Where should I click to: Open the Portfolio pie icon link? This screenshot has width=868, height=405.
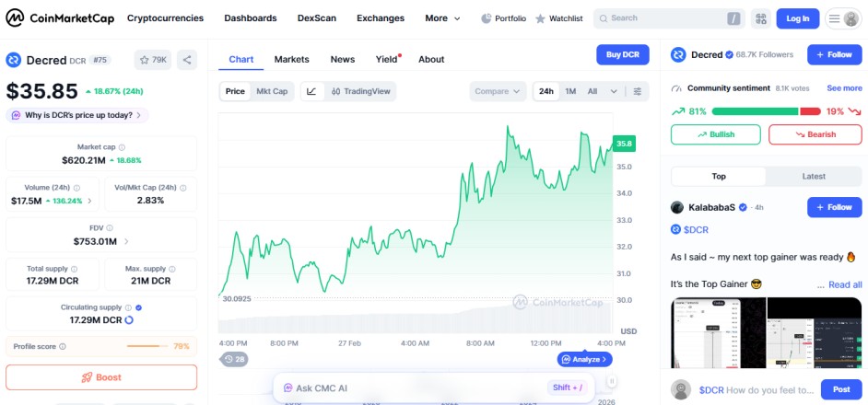click(503, 18)
